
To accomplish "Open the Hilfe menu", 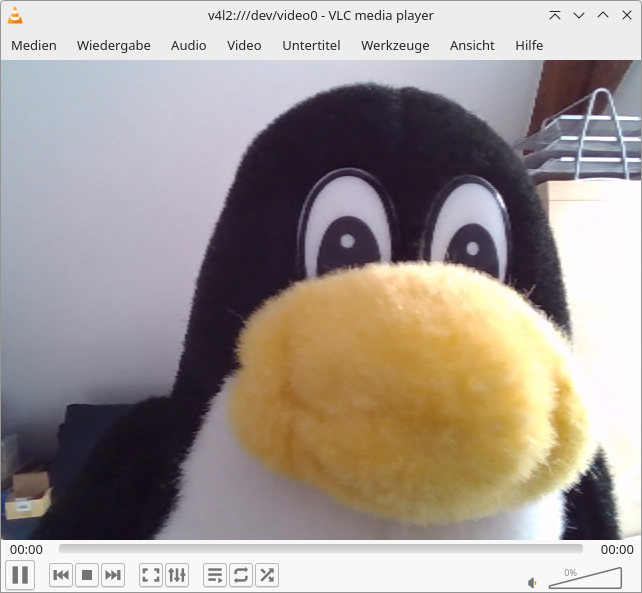I will tap(529, 45).
